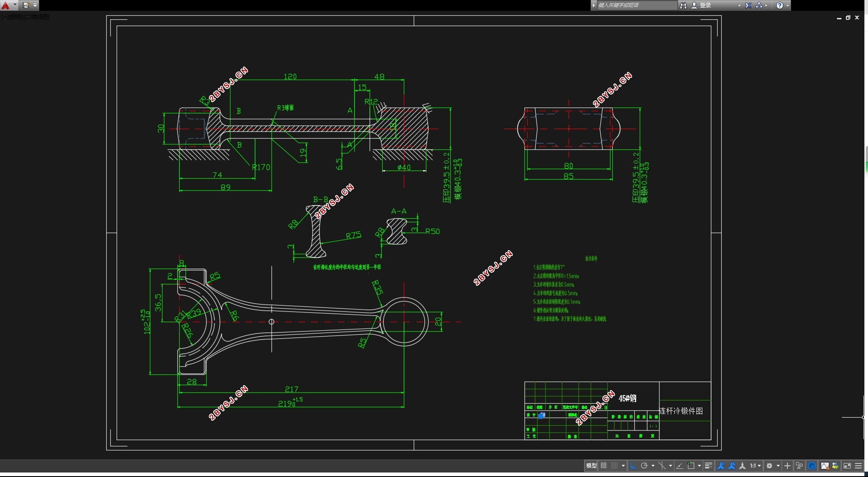Toggle the lineweight display icon
868x477 pixels.
[x=708, y=465]
